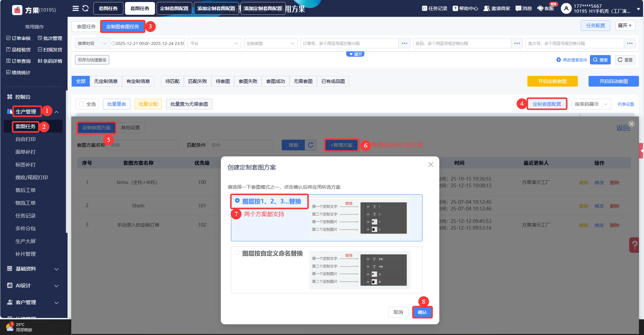This screenshot has height=335, width=644.
Task: Check the 全选 checkbox
Action: pos(81,104)
